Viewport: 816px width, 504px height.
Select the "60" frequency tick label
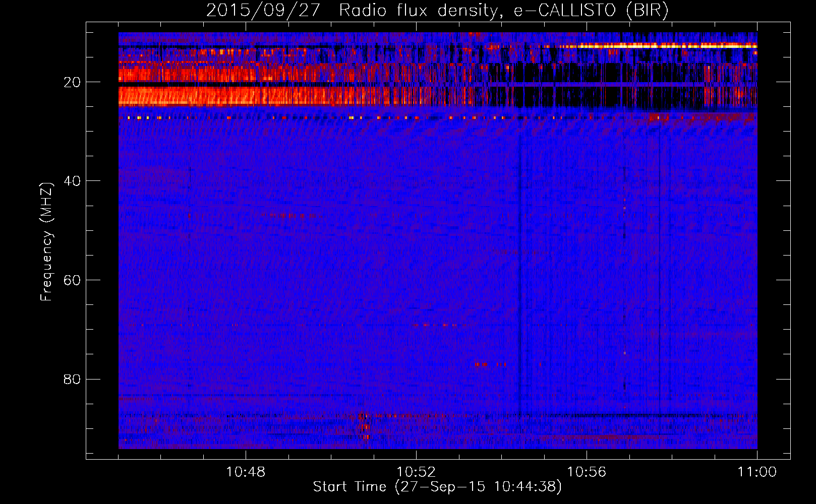(72, 280)
